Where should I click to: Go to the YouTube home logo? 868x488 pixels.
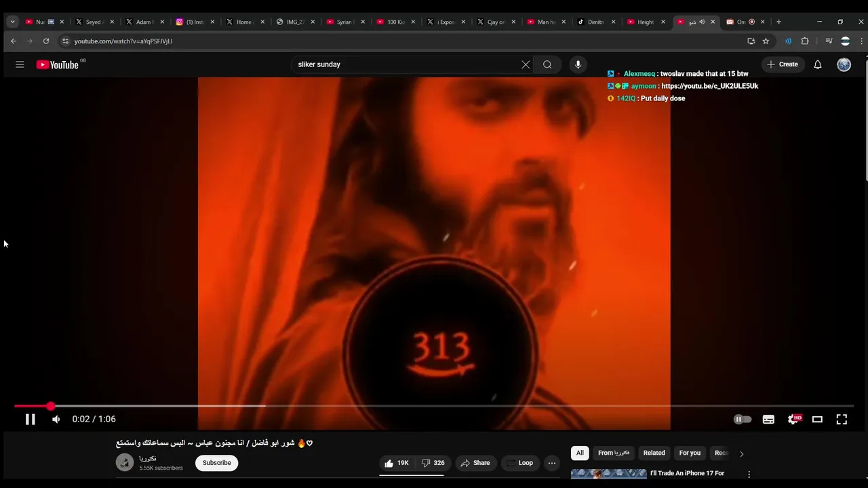pyautogui.click(x=58, y=64)
